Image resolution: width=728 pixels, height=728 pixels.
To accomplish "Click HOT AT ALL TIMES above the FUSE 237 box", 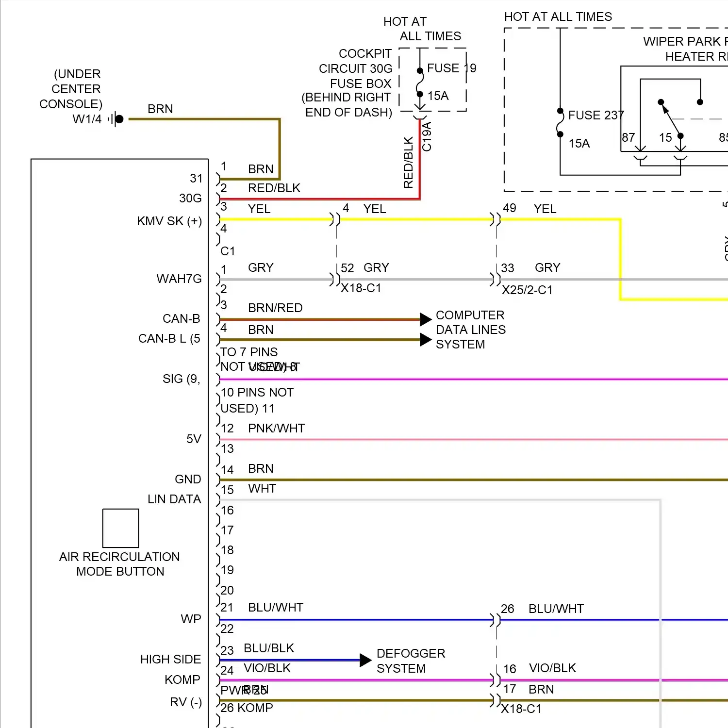I will (558, 17).
